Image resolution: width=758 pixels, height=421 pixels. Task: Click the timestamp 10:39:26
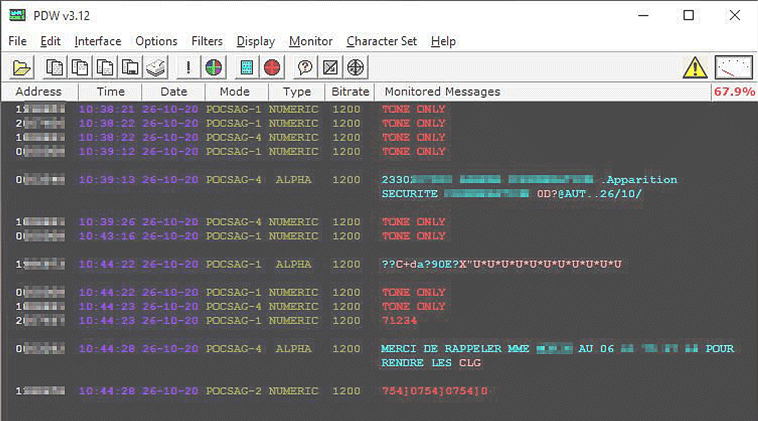[107, 222]
